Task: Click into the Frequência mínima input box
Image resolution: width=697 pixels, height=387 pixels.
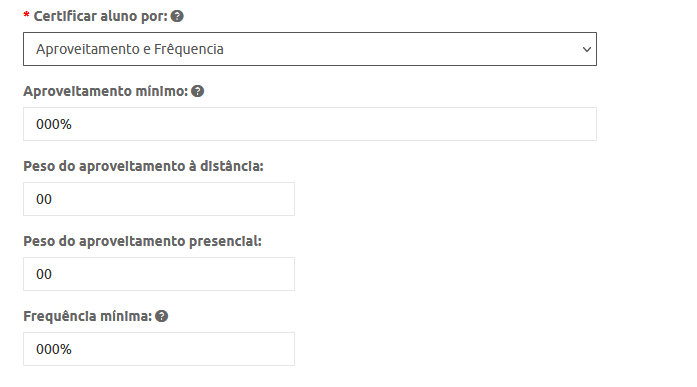Action: point(159,349)
